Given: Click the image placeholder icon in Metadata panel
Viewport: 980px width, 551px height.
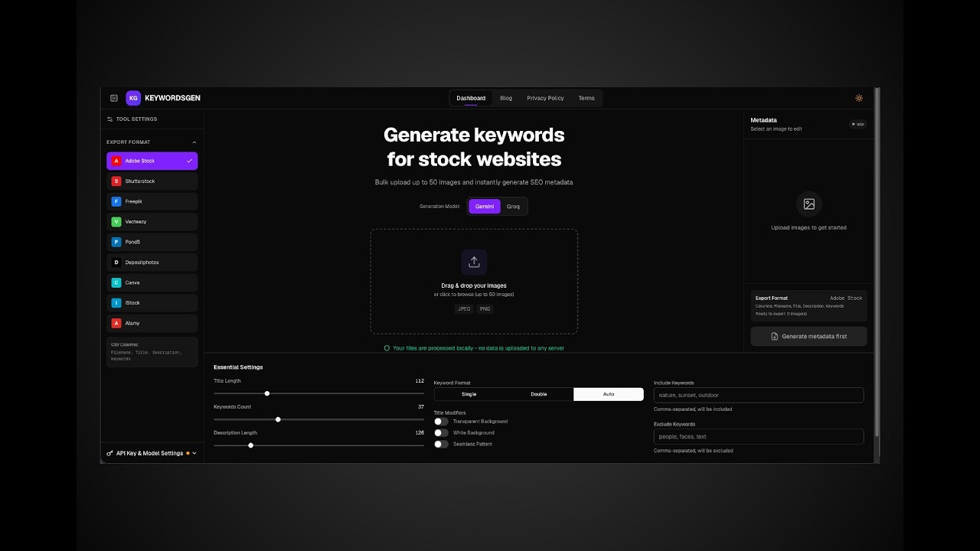Looking at the screenshot, I should pos(809,204).
